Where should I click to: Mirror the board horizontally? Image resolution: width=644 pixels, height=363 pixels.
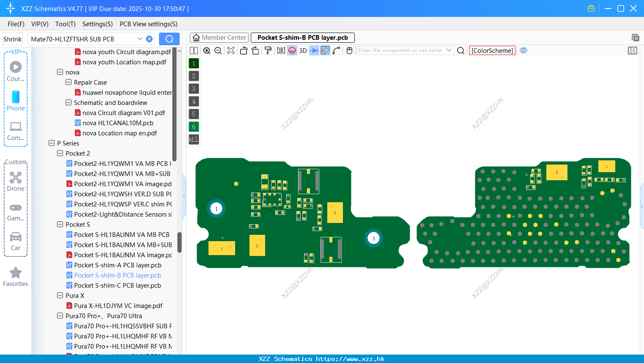click(x=281, y=50)
